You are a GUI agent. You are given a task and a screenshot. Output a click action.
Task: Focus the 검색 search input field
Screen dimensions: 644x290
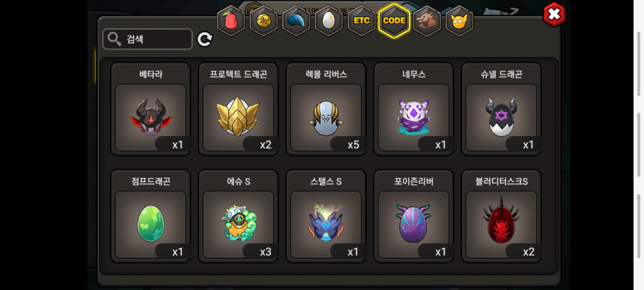pyautogui.click(x=148, y=39)
